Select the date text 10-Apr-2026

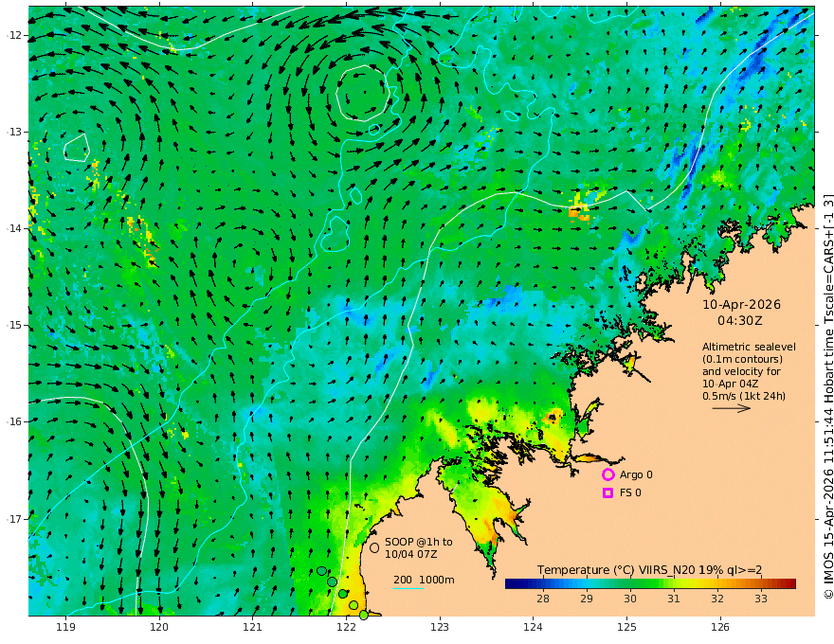(x=741, y=304)
